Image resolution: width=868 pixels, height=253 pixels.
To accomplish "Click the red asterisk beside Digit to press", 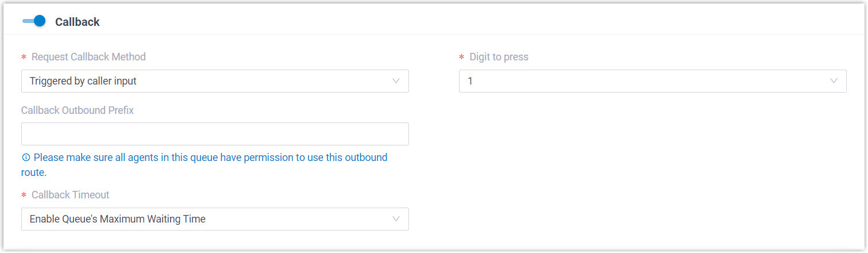I will coord(462,57).
